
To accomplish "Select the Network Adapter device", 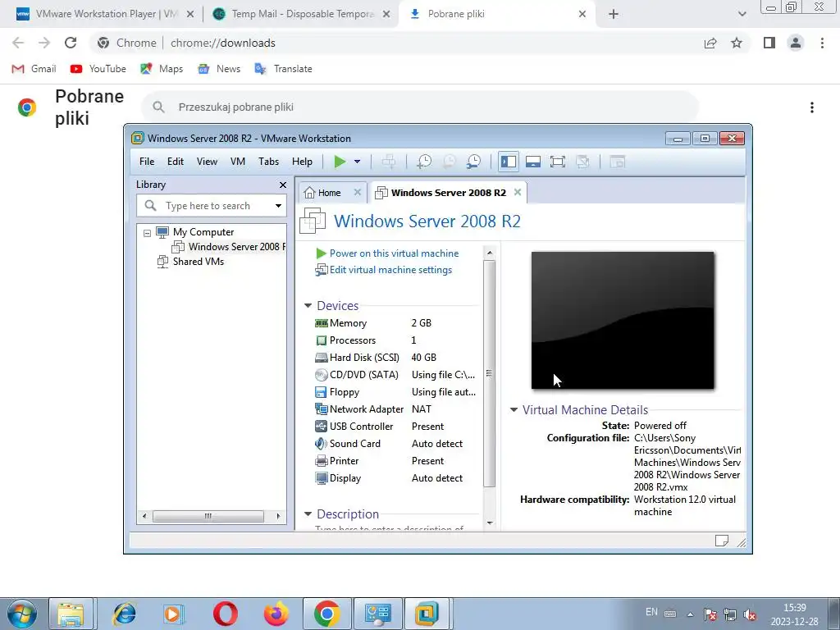I will (x=395, y=409).
